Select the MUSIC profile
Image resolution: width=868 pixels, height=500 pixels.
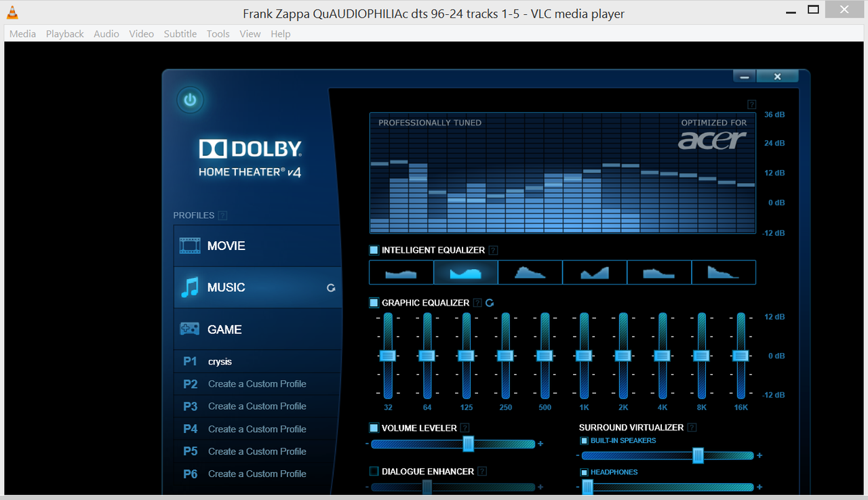(x=258, y=288)
